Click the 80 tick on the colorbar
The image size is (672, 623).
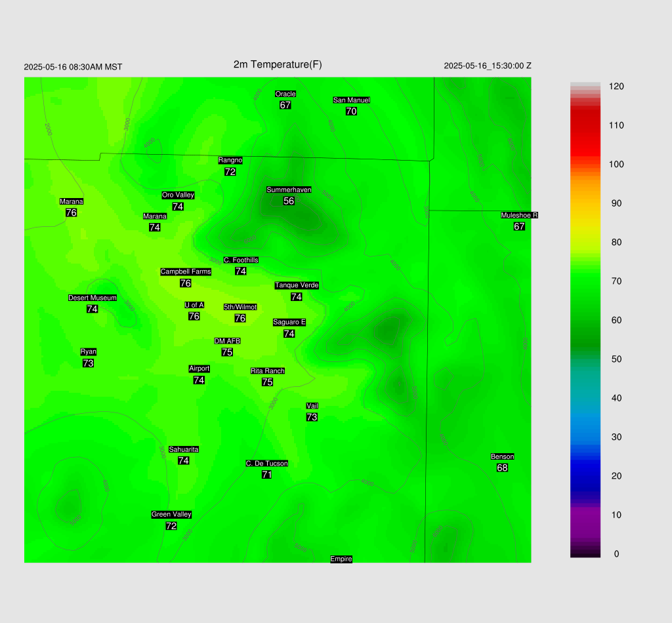[x=616, y=243]
